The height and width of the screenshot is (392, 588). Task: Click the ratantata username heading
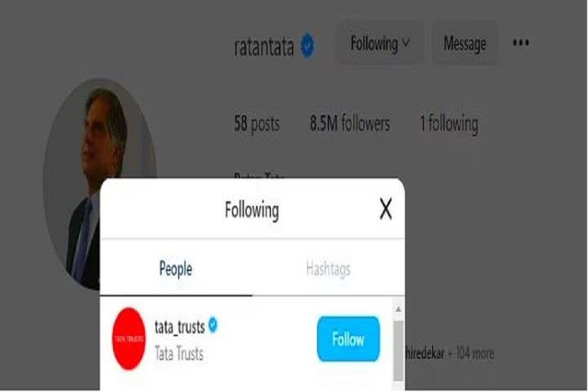click(264, 46)
